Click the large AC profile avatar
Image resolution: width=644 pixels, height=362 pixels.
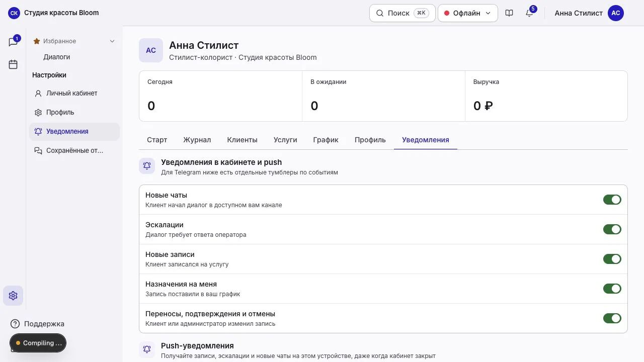151,50
